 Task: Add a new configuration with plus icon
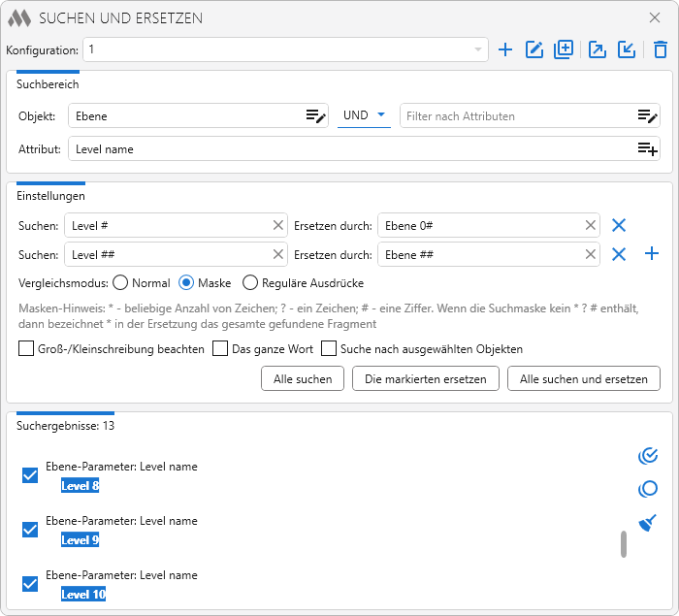click(504, 49)
